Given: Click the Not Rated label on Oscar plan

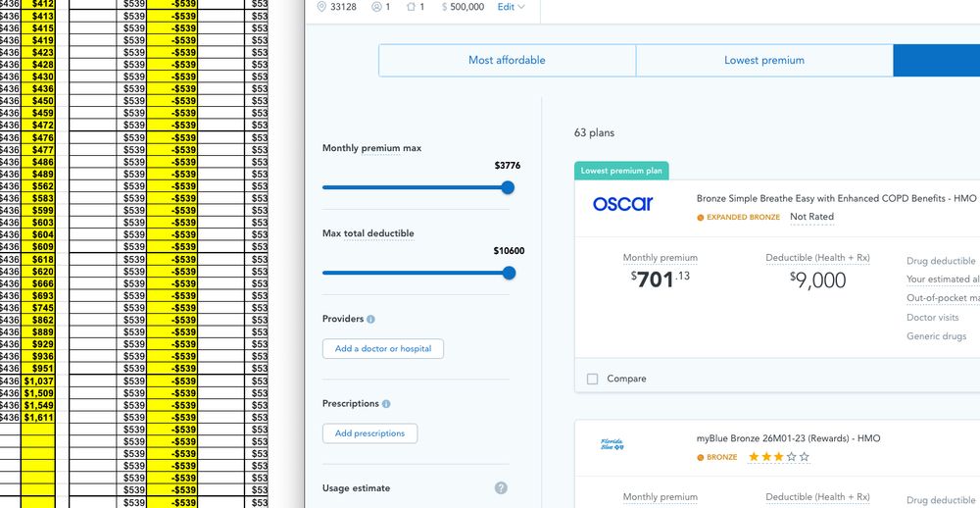Looking at the screenshot, I should point(811,217).
